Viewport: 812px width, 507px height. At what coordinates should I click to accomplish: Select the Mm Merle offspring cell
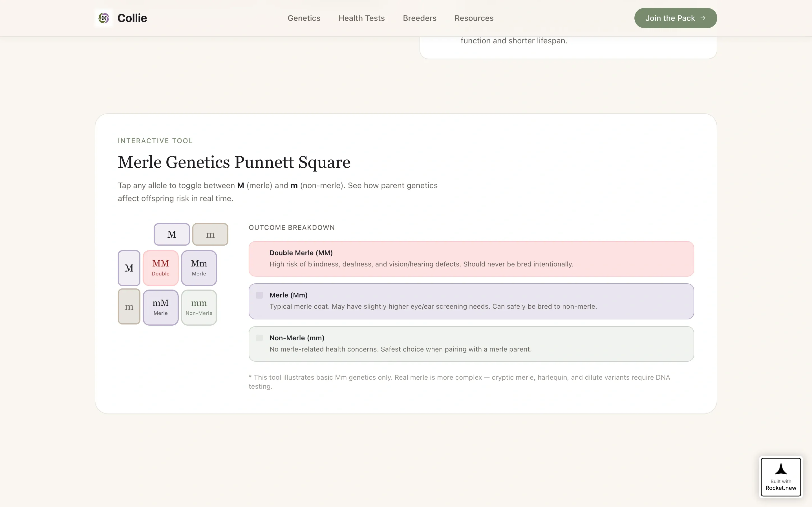click(x=199, y=268)
